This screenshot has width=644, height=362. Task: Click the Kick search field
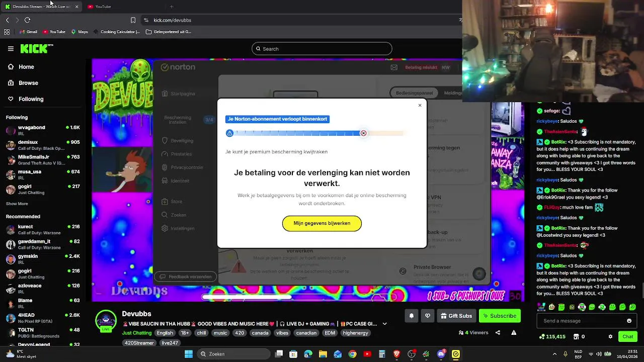coord(322,49)
